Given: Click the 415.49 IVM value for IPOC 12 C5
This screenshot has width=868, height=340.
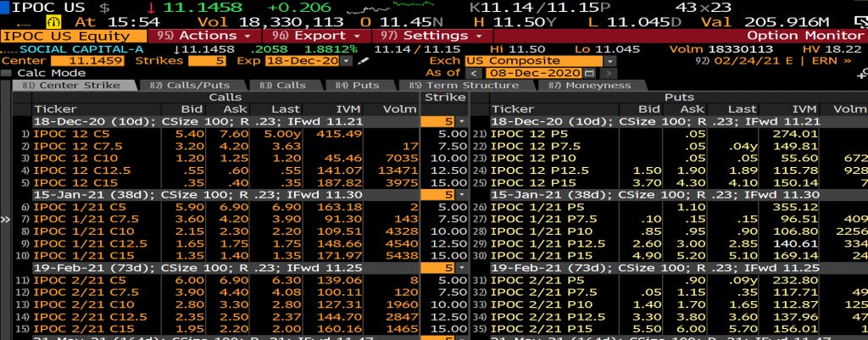Looking at the screenshot, I should pos(339,133).
